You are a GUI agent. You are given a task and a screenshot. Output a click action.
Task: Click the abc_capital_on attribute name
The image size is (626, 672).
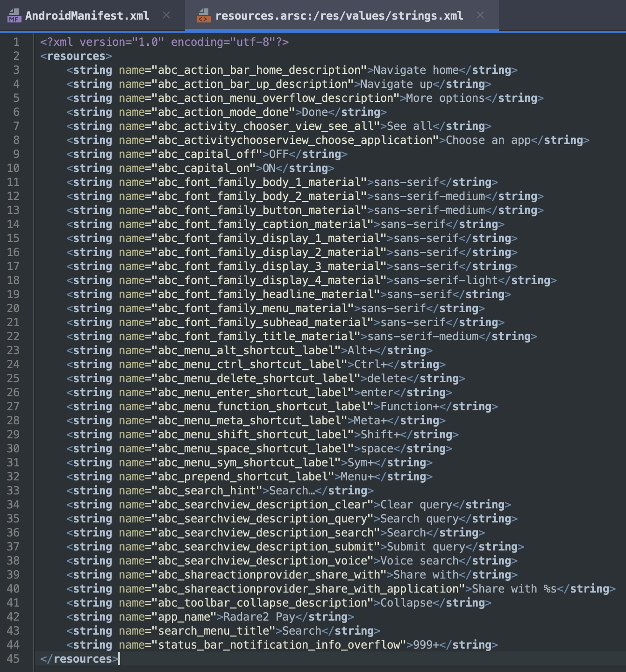click(x=204, y=168)
